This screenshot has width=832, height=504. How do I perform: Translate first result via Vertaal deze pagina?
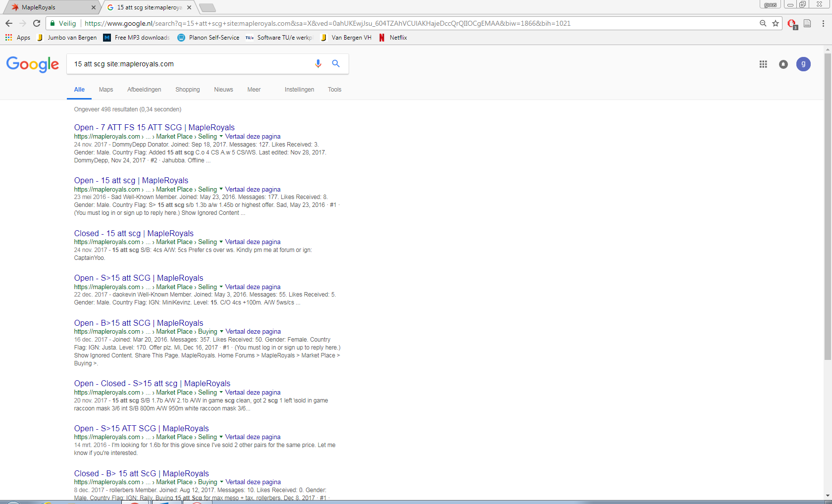(x=253, y=137)
